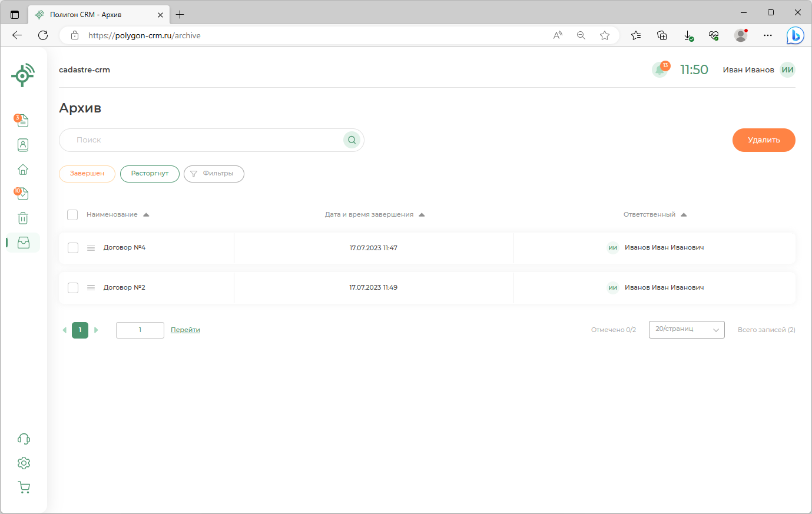812x514 pixels.
Task: Add this page to favorites star
Action: tap(605, 35)
